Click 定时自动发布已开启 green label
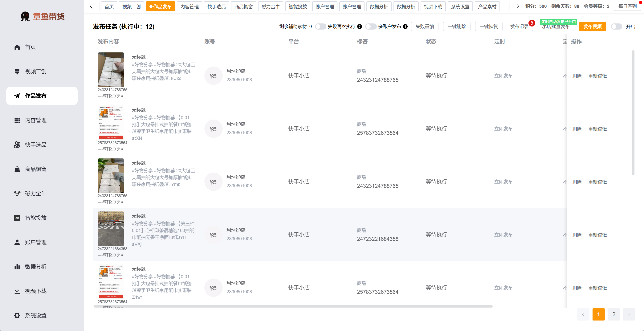 coord(558,22)
